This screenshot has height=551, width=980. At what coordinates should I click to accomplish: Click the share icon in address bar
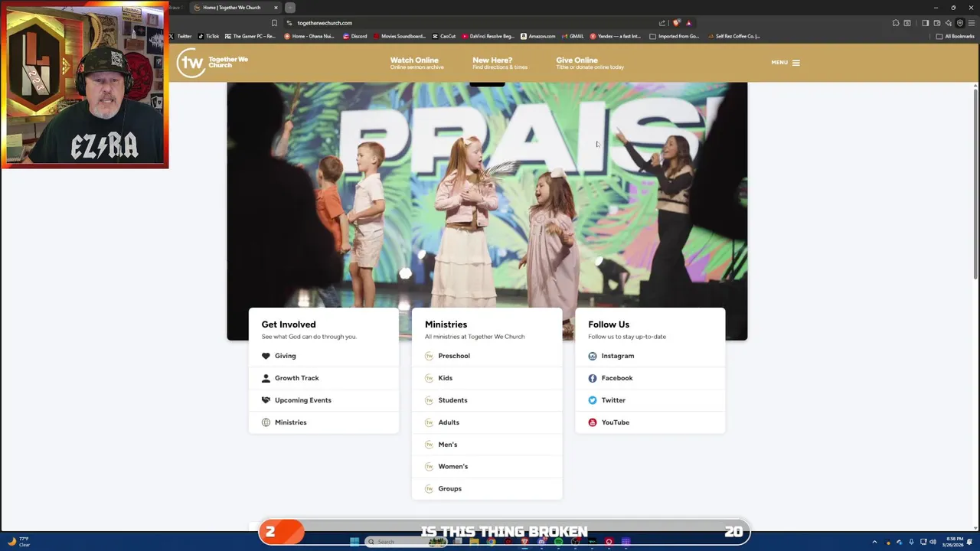[x=662, y=23]
